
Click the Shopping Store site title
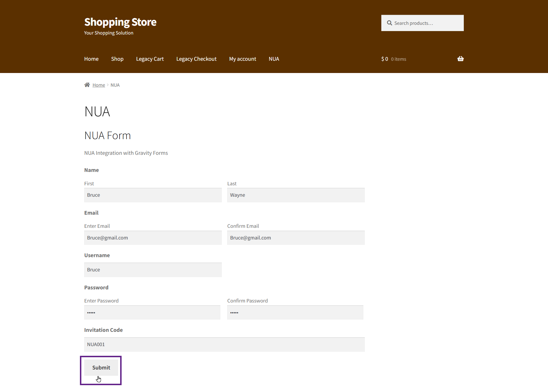coord(120,22)
